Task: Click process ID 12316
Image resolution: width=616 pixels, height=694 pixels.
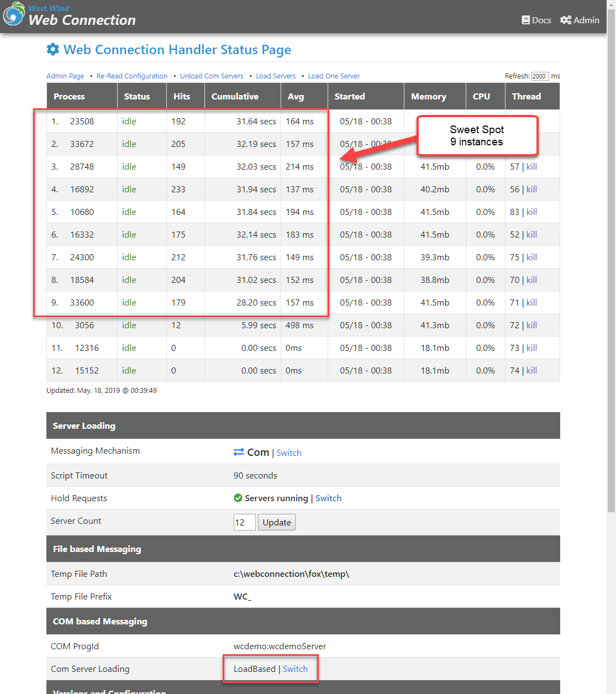Action: pos(87,348)
